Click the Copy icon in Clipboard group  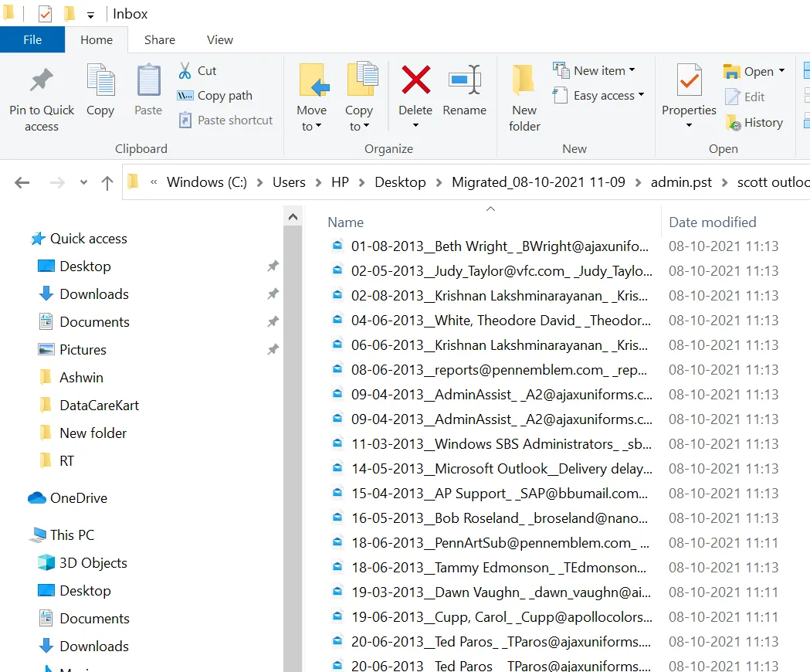point(100,81)
